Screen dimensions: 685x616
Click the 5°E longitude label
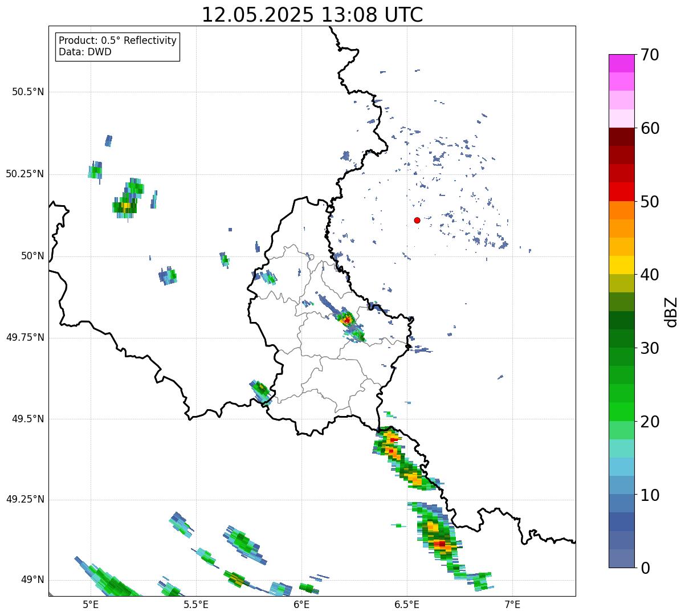coord(91,604)
